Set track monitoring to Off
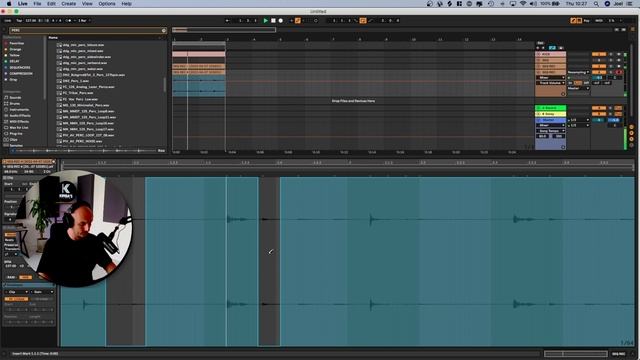Screen dimensions: 640x360 (x=587, y=83)
